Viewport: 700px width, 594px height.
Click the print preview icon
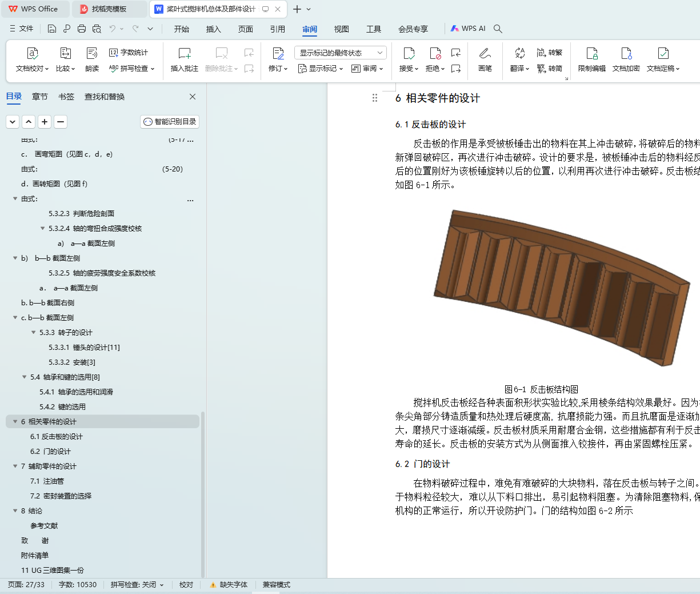coord(97,29)
